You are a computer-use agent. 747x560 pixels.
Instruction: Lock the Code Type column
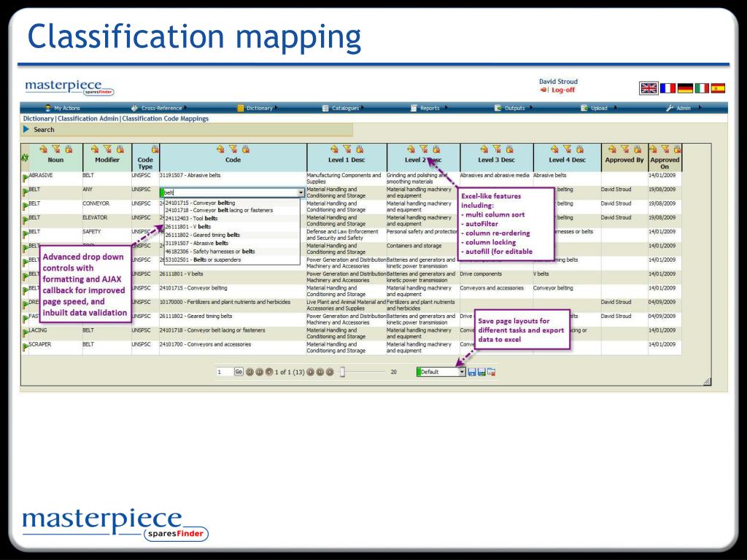pos(155,149)
